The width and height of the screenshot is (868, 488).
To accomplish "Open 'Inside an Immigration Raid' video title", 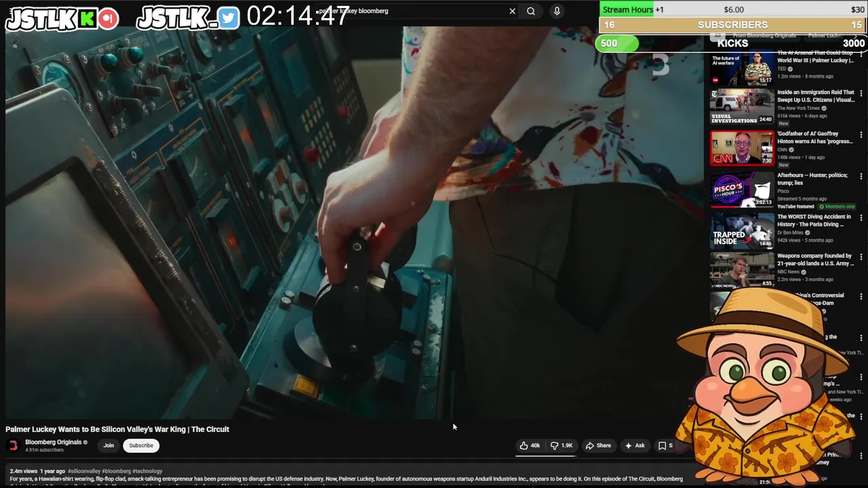I will pos(816,96).
